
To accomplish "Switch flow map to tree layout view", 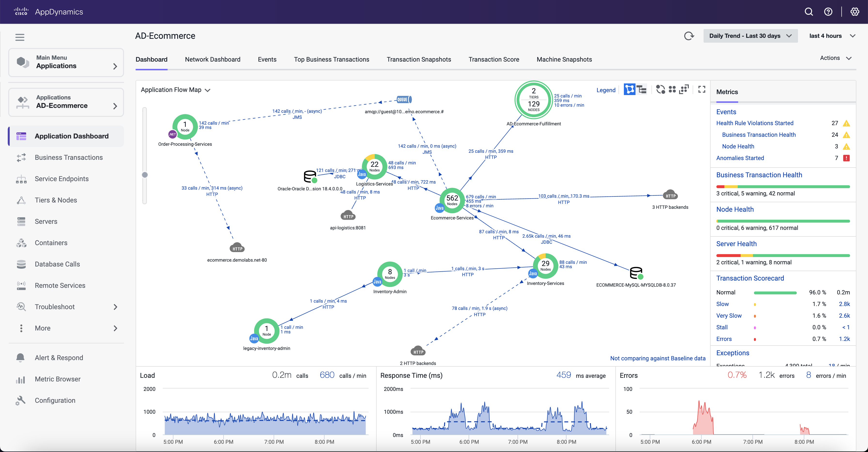I will click(642, 89).
